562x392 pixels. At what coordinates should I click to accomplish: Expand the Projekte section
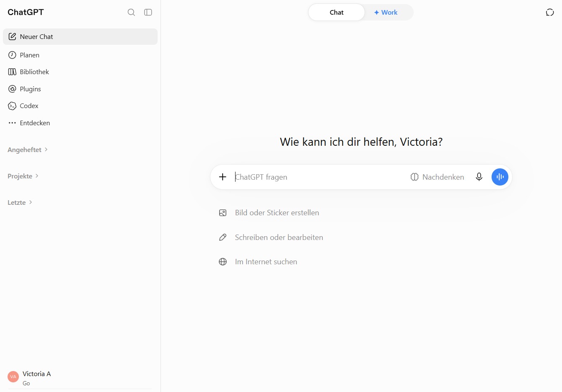(23, 176)
